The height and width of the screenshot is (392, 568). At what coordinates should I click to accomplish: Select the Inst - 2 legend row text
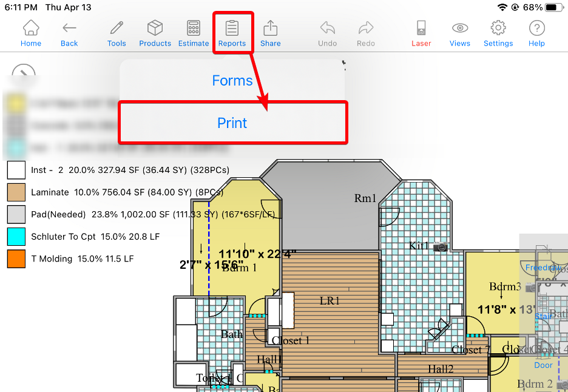tap(130, 170)
